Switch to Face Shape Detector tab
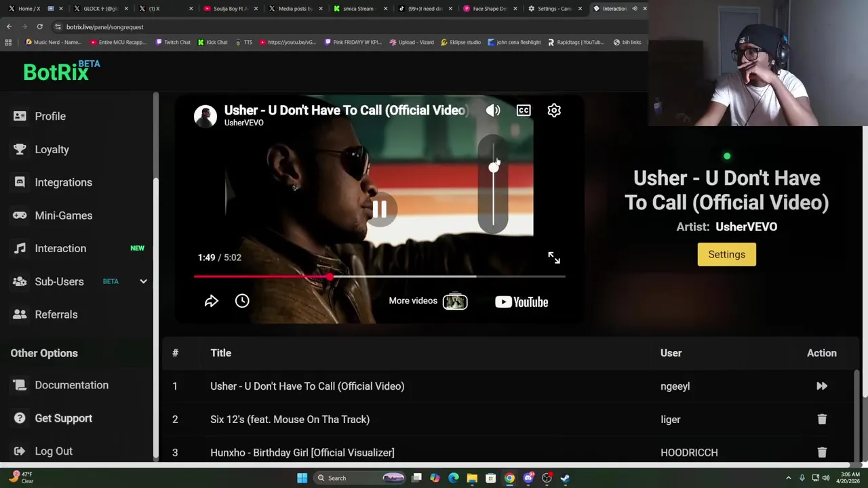868x488 pixels. [x=488, y=8]
